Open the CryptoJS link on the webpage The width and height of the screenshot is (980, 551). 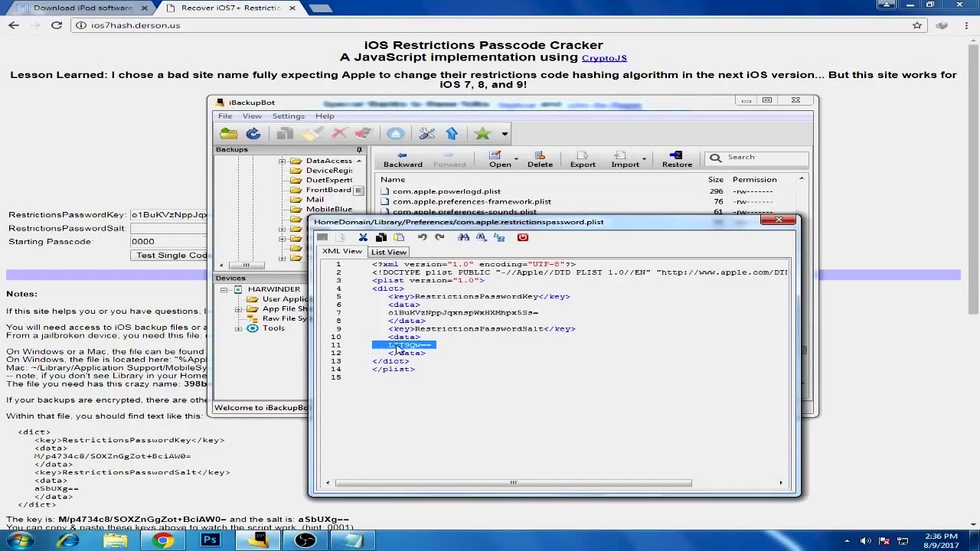tap(604, 57)
